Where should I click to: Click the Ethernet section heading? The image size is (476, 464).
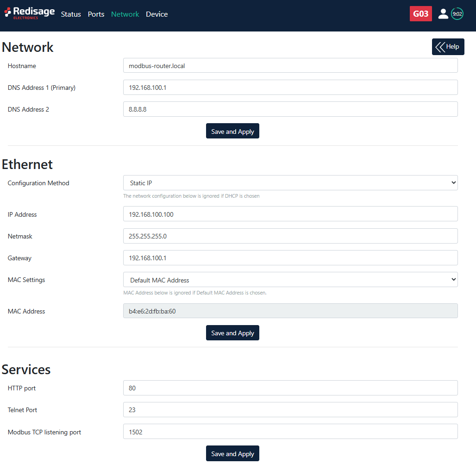click(27, 164)
